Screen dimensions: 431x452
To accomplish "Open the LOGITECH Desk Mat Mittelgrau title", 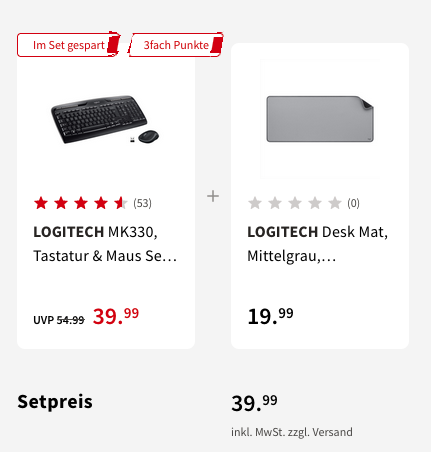I will click(317, 244).
